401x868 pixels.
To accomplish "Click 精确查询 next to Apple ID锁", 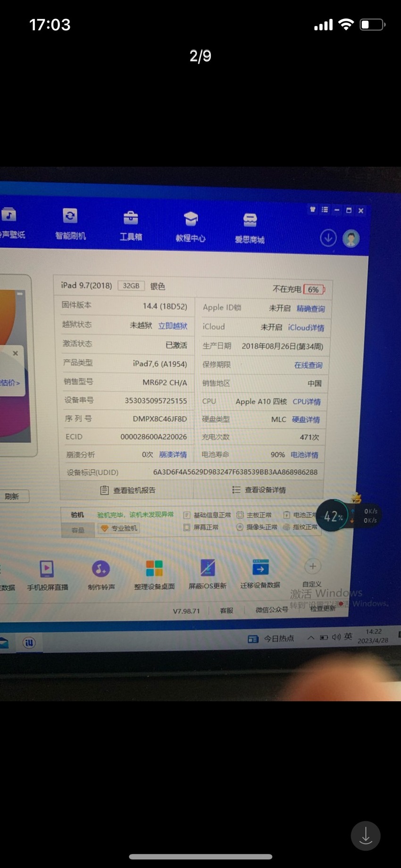I will (310, 309).
